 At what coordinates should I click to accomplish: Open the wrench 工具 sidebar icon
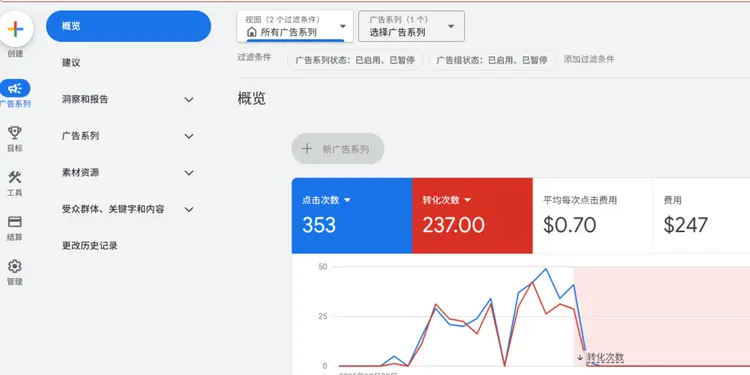point(15,177)
